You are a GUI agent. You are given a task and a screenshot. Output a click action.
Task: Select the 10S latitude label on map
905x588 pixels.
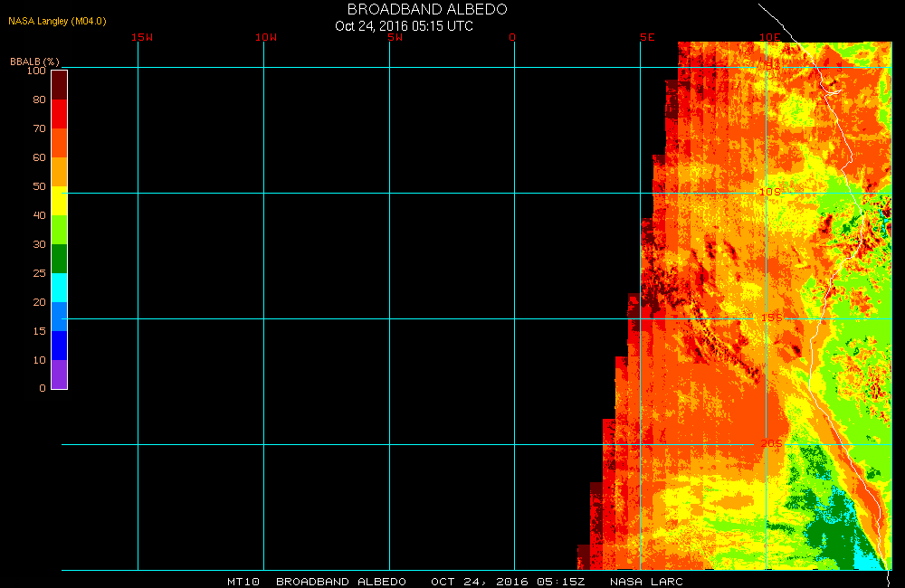769,193
